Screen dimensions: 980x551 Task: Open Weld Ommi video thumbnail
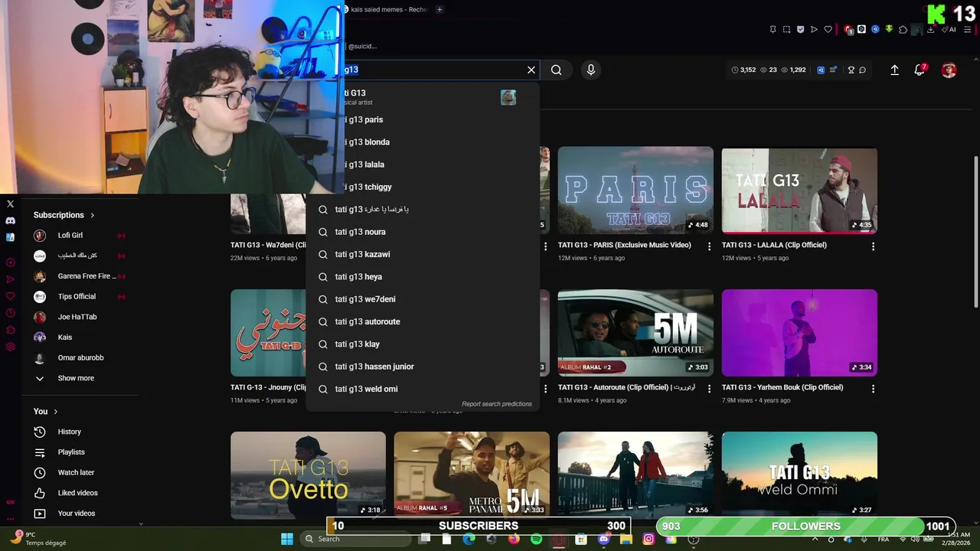click(799, 474)
